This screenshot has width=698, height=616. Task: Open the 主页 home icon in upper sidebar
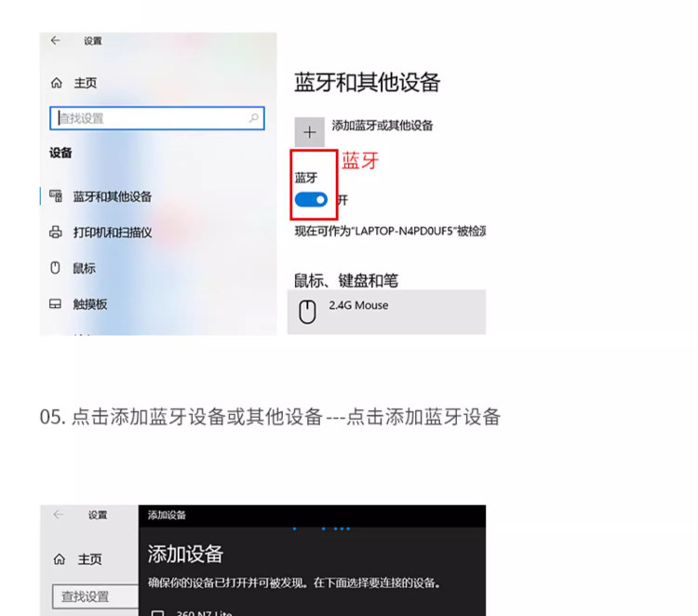pyautogui.click(x=57, y=83)
